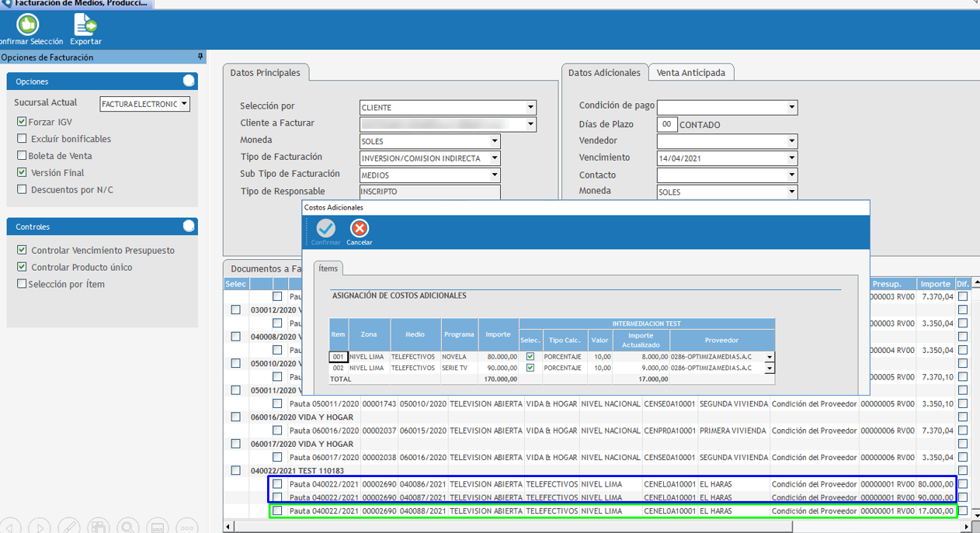
Task: Open the Sucursal Actual dropdown
Action: 185,104
